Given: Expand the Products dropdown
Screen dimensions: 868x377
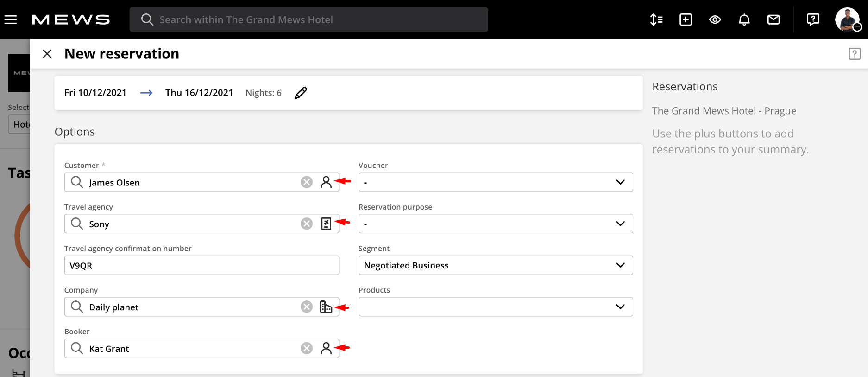Looking at the screenshot, I should (496, 307).
